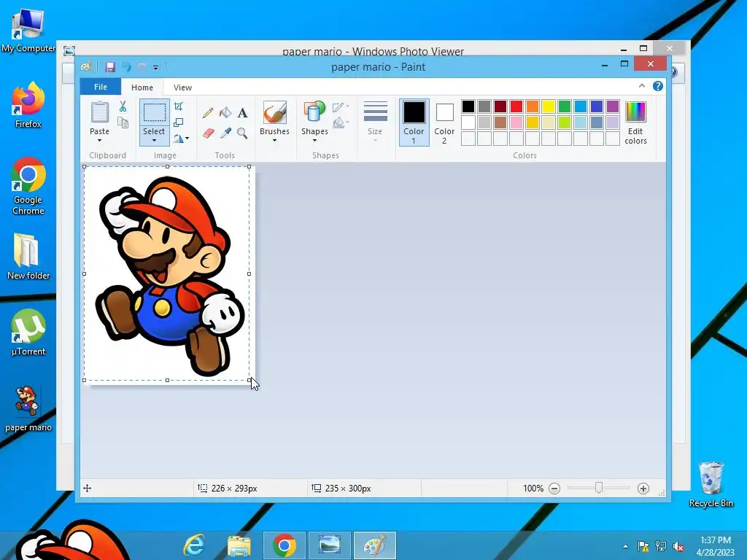
Task: Open the Size line thickness dropdown
Action: pos(375,122)
